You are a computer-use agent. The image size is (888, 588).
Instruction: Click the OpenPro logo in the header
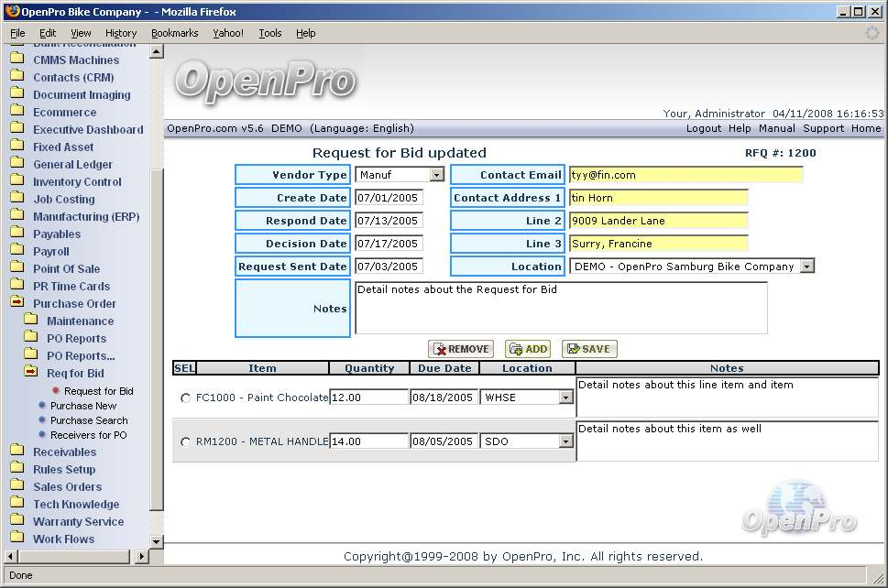tap(265, 81)
